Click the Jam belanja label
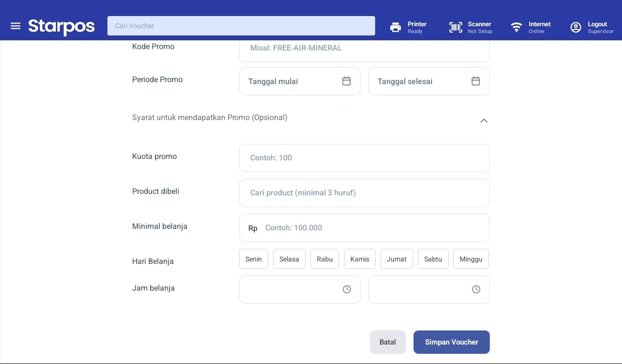Image resolution: width=622 pixels, height=364 pixels. (x=154, y=288)
